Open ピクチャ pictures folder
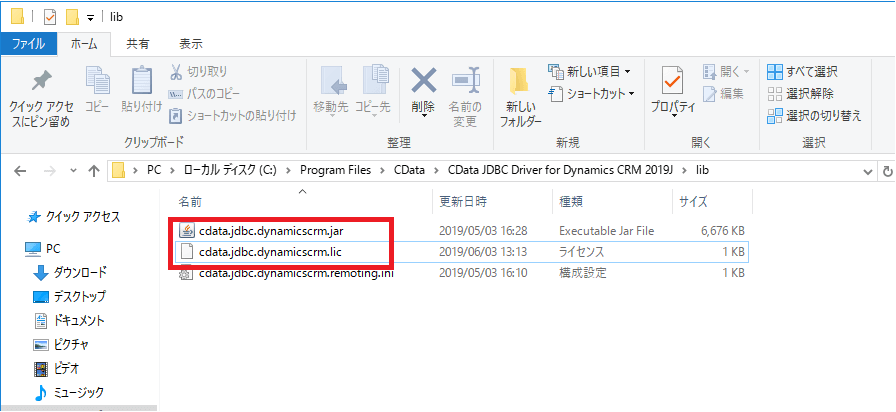Screen dimensions: 896x412 coord(61,345)
